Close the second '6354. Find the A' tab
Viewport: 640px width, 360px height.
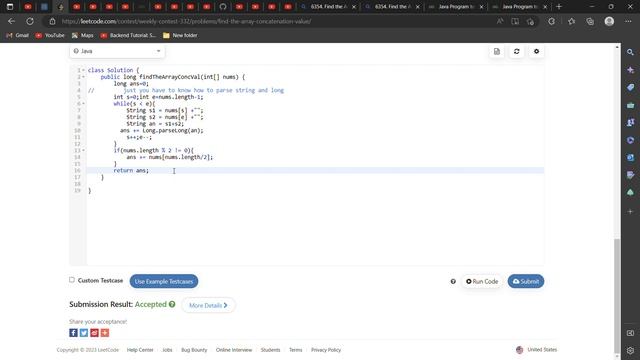pyautogui.click(x=418, y=7)
